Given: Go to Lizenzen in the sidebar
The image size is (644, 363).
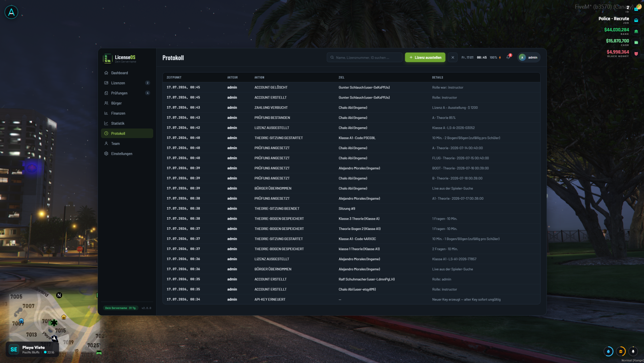Looking at the screenshot, I should [x=127, y=83].
